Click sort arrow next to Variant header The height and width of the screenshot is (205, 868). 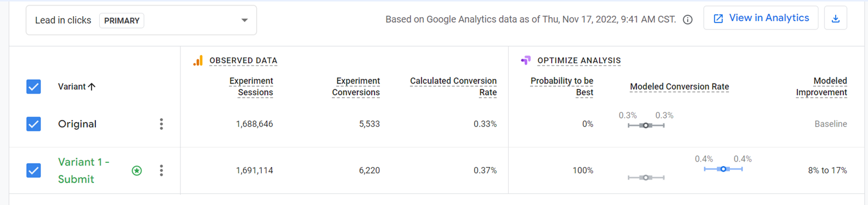(x=91, y=86)
